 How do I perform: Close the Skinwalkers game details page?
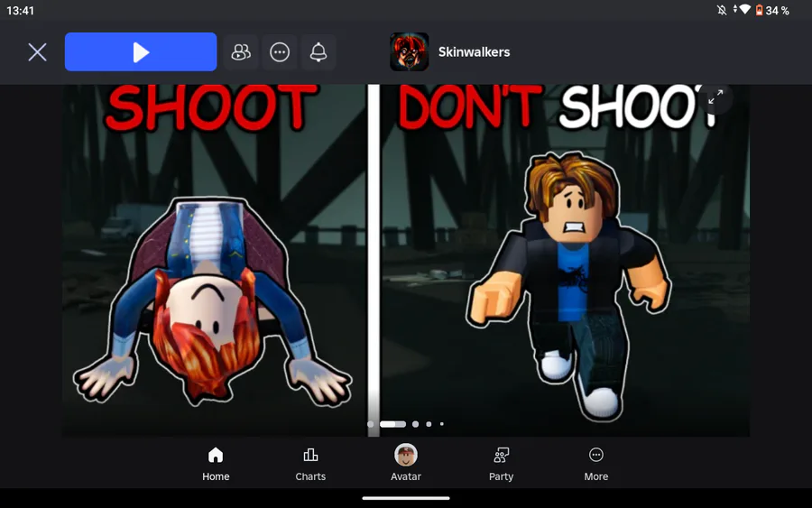tap(37, 51)
